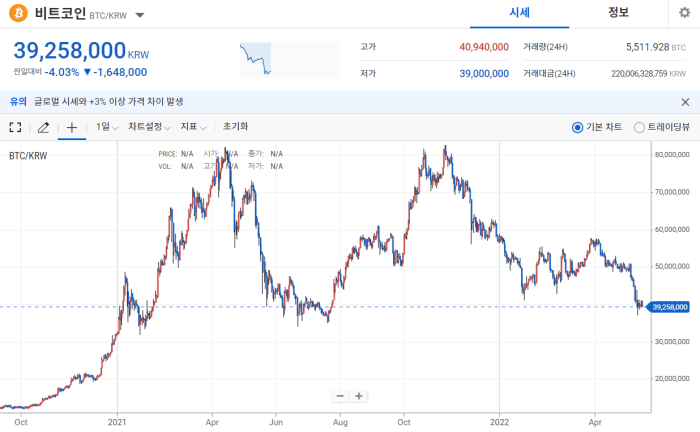Click the Bitcoin logo icon

[18, 13]
